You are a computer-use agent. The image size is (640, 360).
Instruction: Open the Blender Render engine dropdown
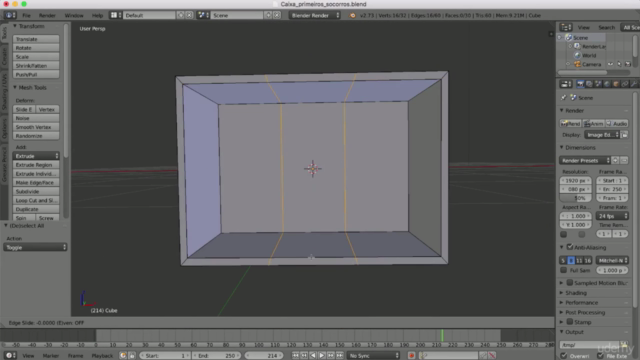pos(315,15)
